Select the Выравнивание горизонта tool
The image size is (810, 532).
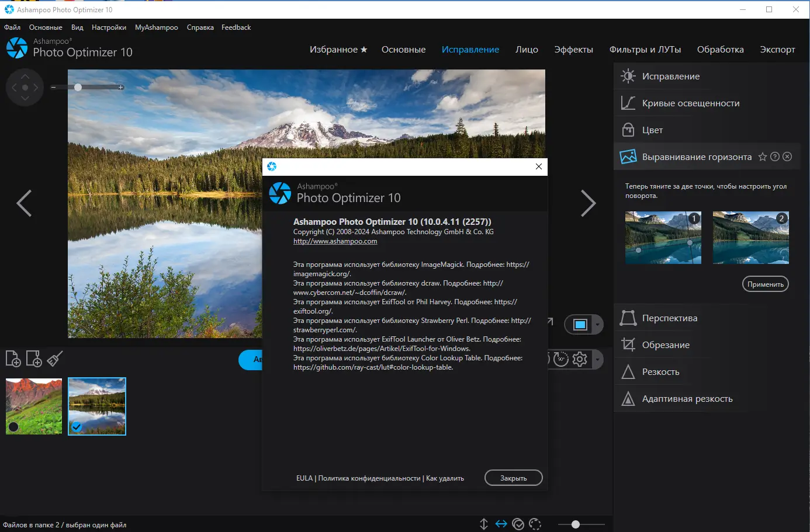pyautogui.click(x=697, y=157)
